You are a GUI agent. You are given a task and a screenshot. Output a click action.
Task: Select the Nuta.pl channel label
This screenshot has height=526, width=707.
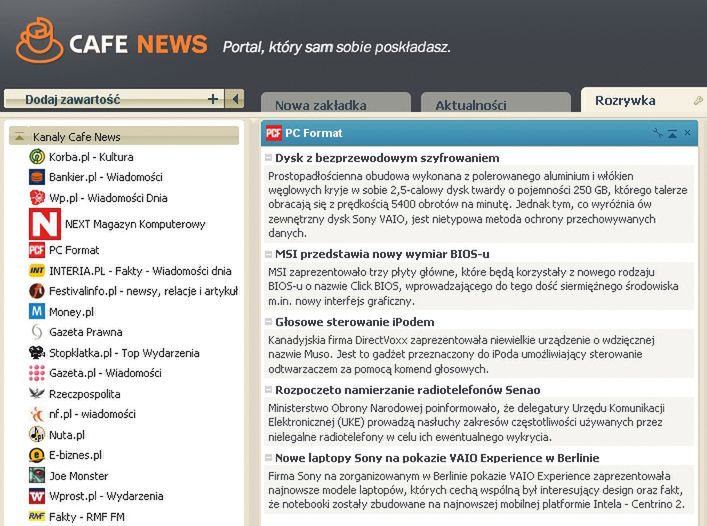(67, 435)
